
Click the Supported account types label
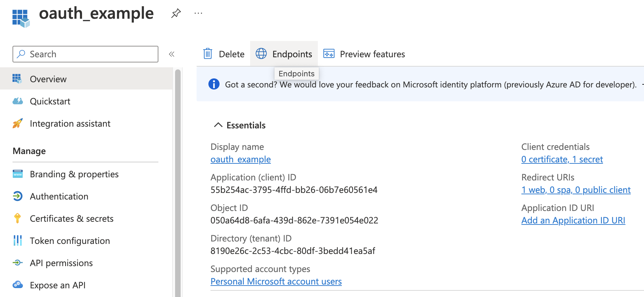click(x=260, y=269)
